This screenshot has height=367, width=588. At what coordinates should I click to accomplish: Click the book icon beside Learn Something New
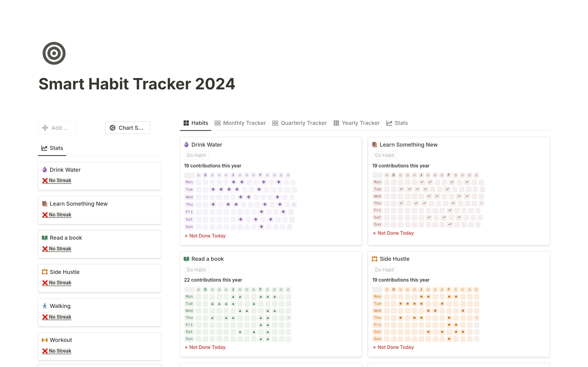pos(375,144)
